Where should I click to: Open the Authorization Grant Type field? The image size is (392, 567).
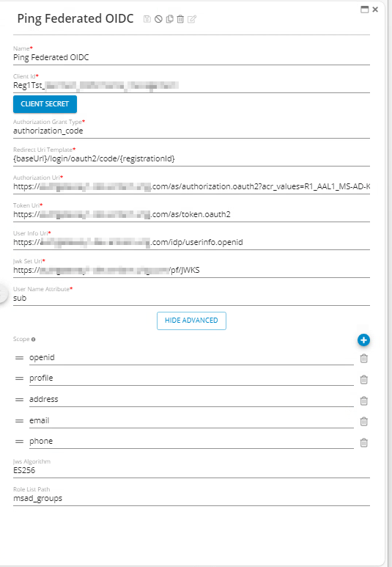point(191,131)
